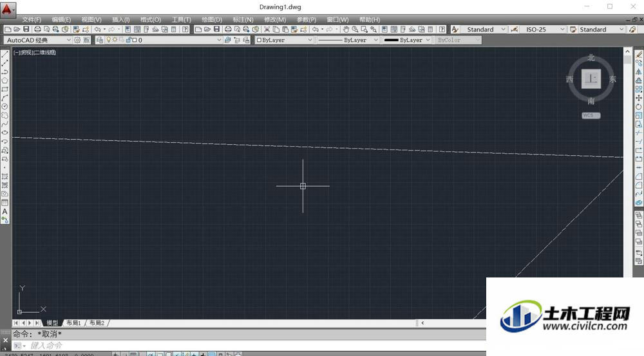Click the [二维线框] visual style control
This screenshot has width=644, height=356.
point(45,52)
